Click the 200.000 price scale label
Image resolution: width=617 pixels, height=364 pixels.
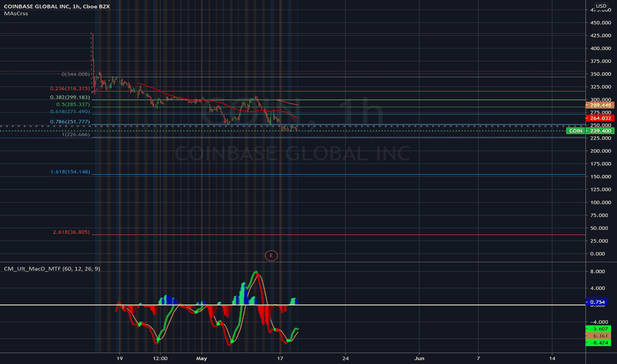600,151
